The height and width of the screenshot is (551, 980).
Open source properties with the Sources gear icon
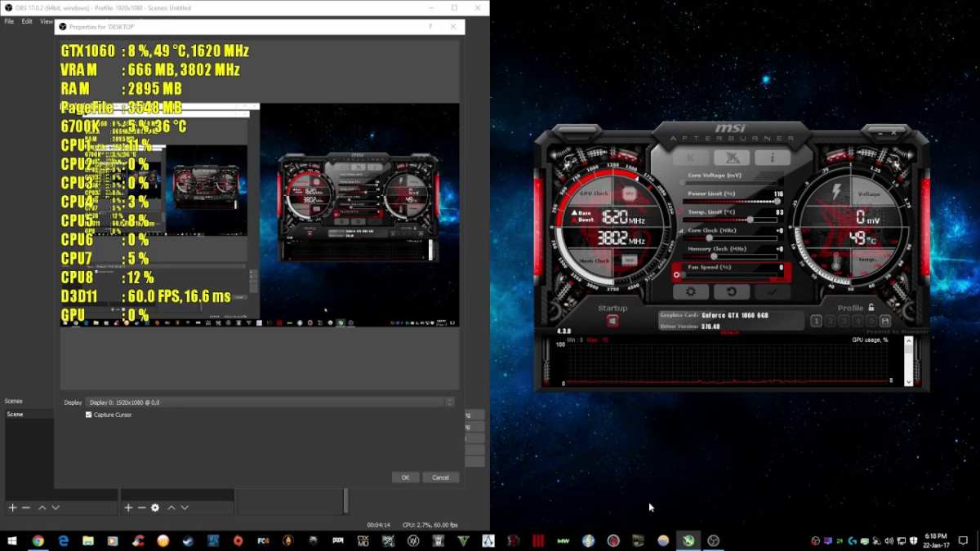pyautogui.click(x=155, y=508)
